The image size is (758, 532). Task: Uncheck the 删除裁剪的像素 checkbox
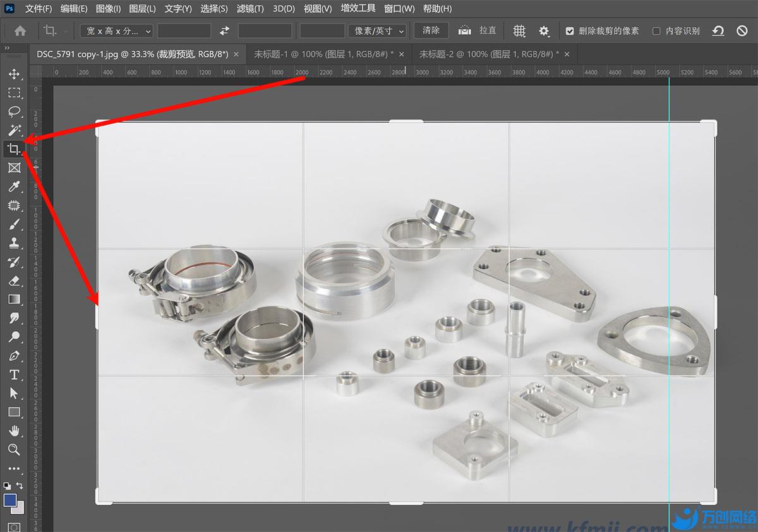pyautogui.click(x=570, y=31)
